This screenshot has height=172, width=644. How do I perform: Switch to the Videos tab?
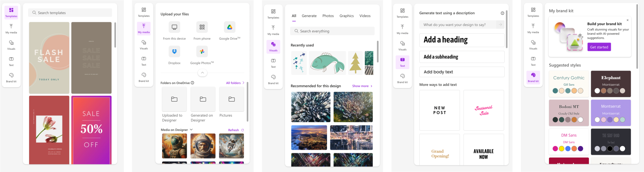[x=365, y=16]
